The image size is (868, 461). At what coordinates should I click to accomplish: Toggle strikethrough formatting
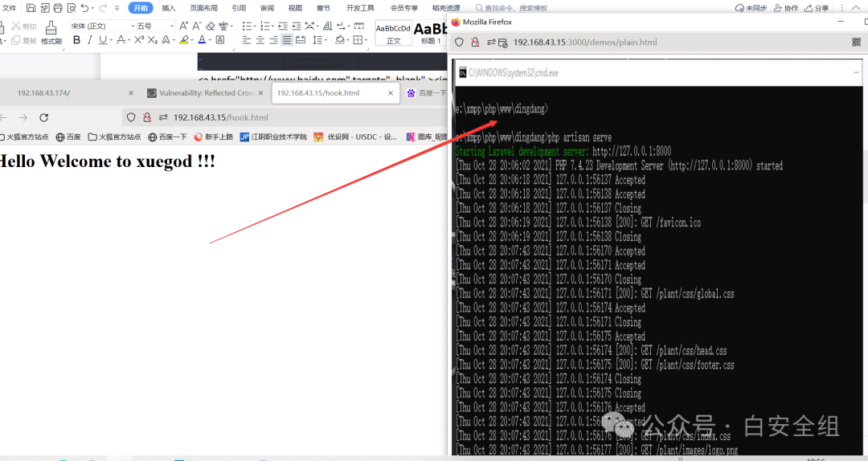(121, 40)
